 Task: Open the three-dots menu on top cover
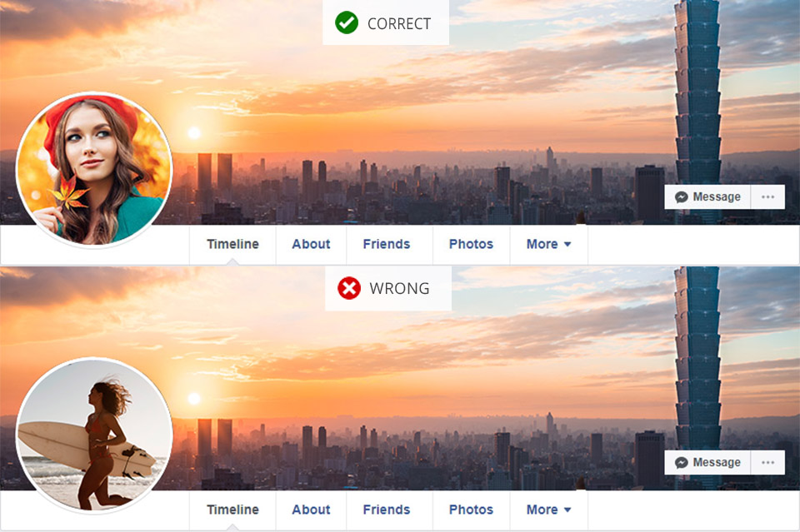click(767, 196)
